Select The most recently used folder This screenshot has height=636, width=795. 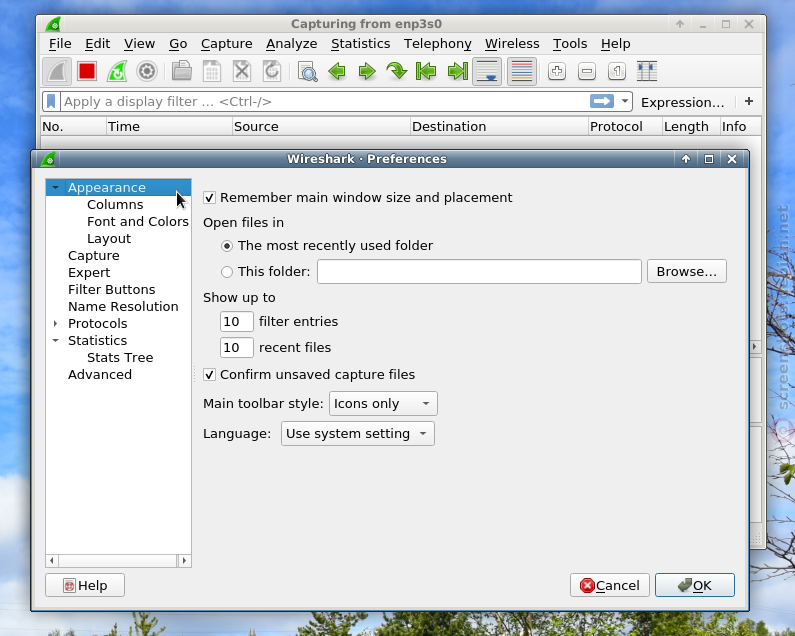click(227, 246)
